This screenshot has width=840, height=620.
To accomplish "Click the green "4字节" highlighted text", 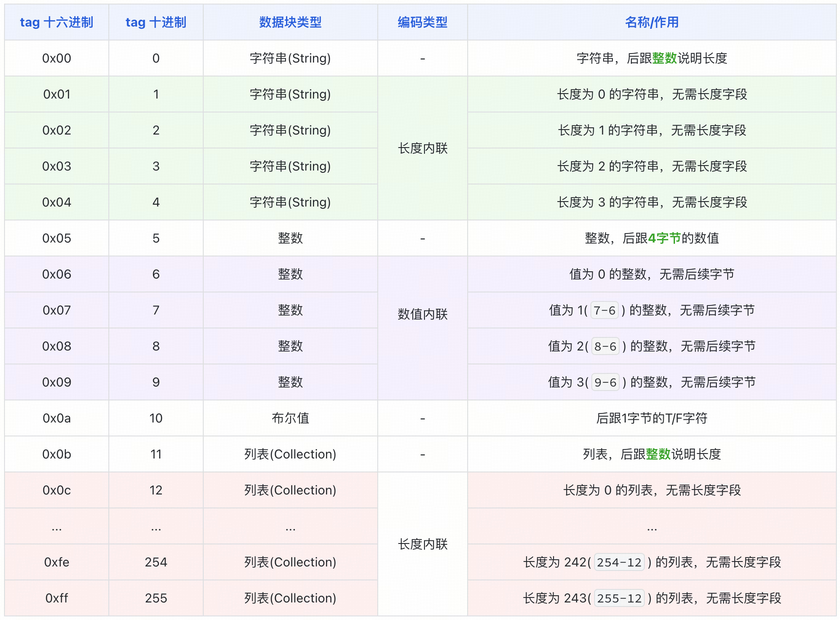I will coord(664,238).
